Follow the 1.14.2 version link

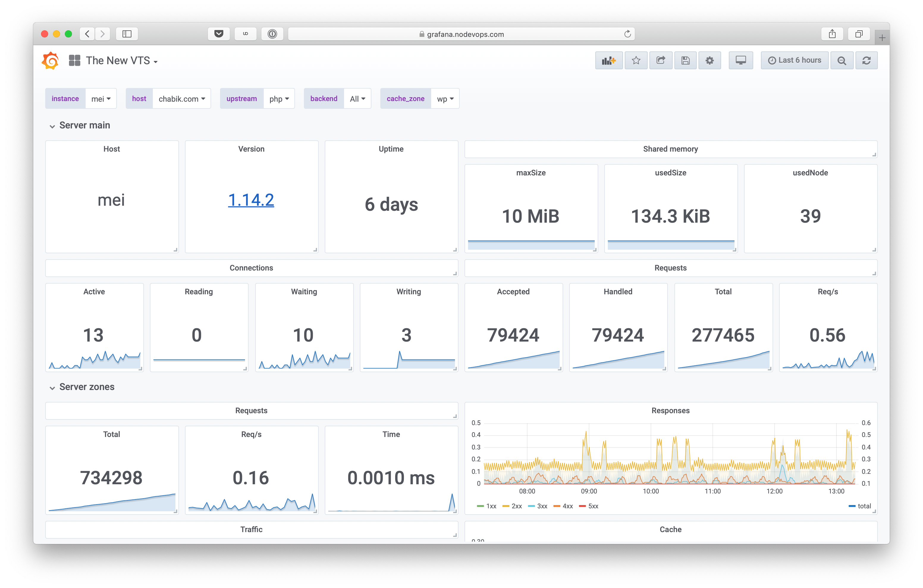click(251, 200)
